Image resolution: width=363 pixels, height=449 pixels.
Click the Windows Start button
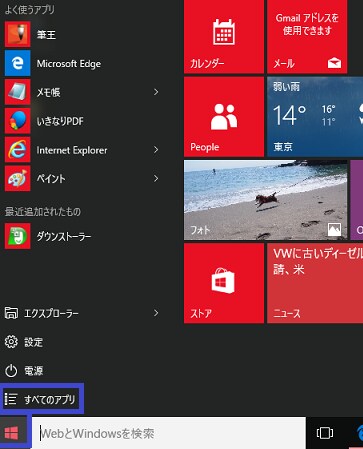coord(12,433)
